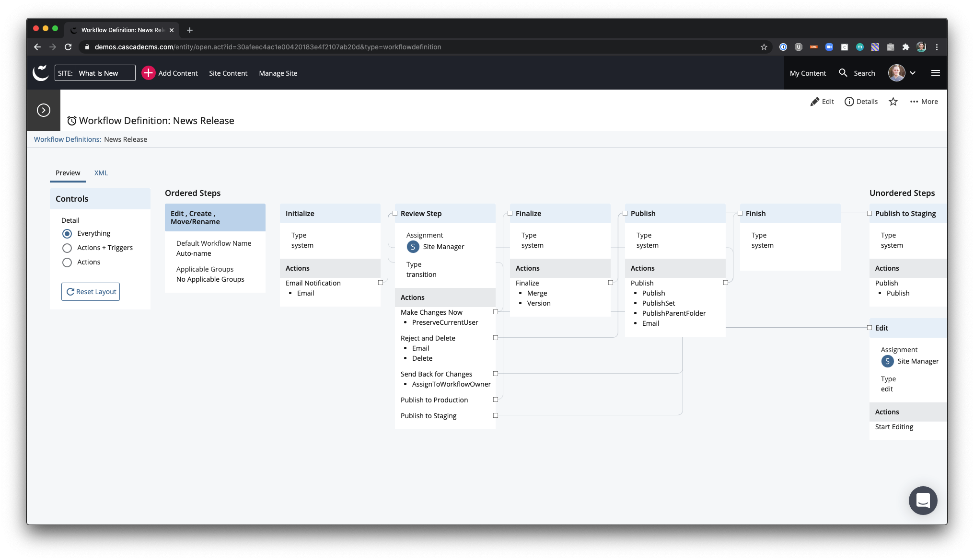Screen dimensions: 974x560
Task: Toggle the Actions radio button option
Action: coord(67,262)
